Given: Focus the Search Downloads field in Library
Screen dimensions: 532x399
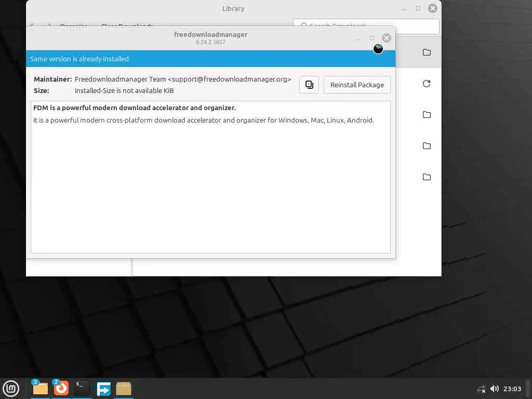Looking at the screenshot, I should [366, 25].
